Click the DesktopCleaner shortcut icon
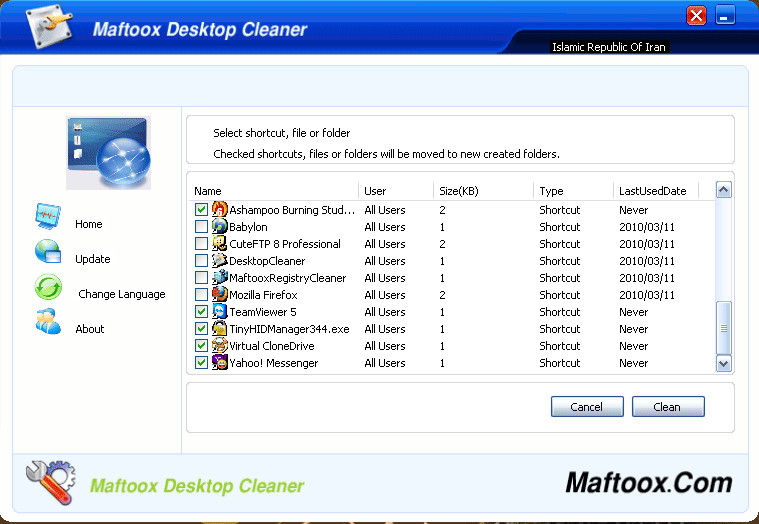This screenshot has height=524, width=759. pos(219,260)
